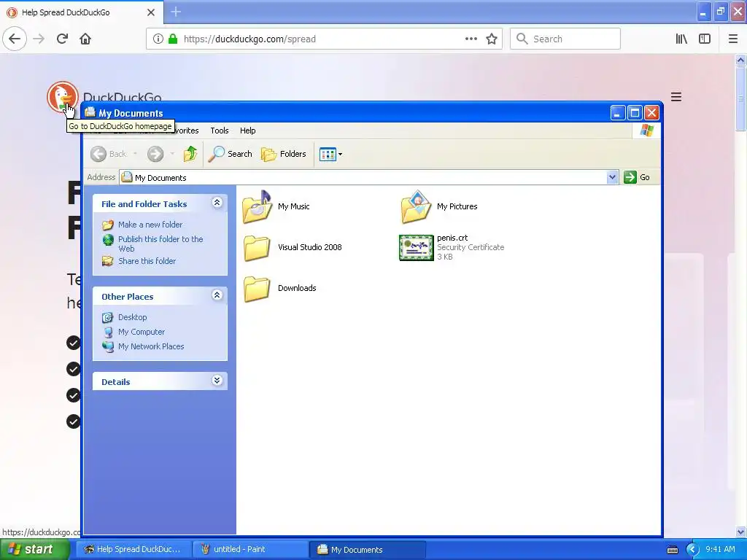Open the Tools menu in My Documents

pos(219,131)
